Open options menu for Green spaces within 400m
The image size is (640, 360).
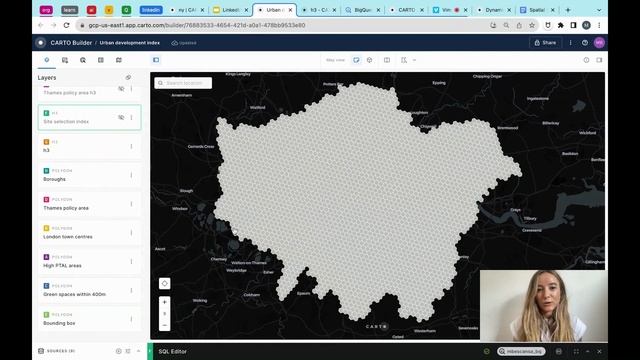pyautogui.click(x=131, y=290)
